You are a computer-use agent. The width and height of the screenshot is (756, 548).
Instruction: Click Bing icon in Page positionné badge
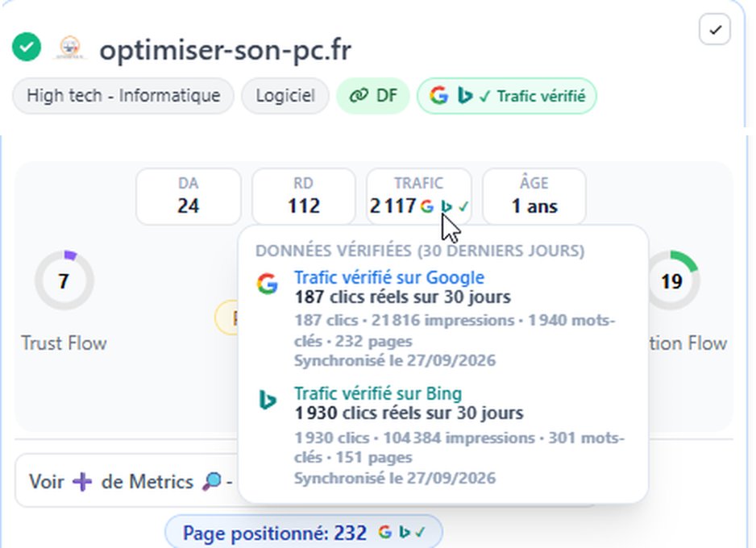[x=404, y=532]
